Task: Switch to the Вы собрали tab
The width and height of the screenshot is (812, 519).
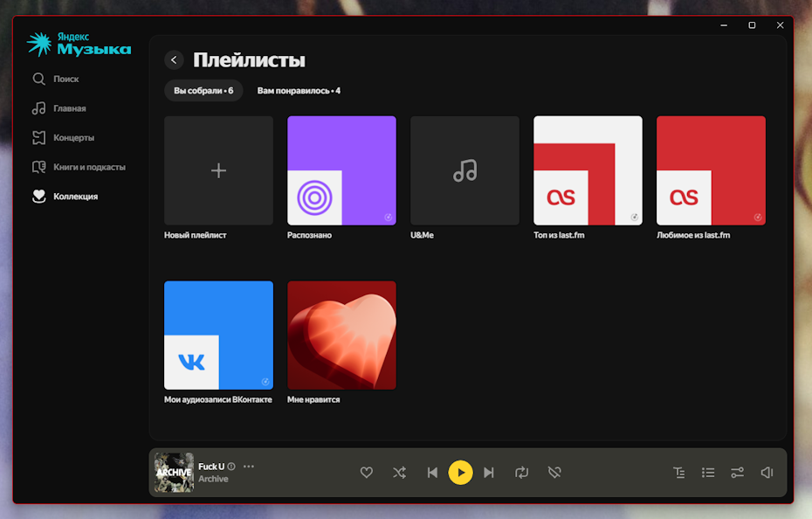Action: [x=203, y=91]
